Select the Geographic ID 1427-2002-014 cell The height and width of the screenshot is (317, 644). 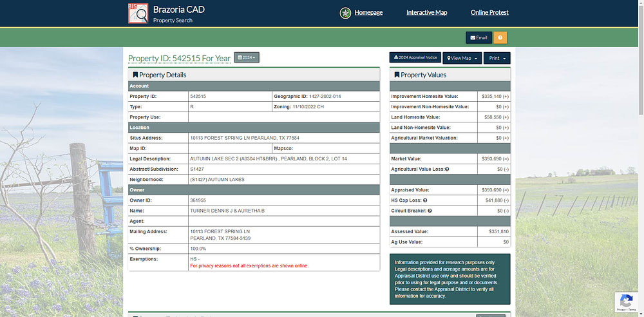click(x=326, y=96)
